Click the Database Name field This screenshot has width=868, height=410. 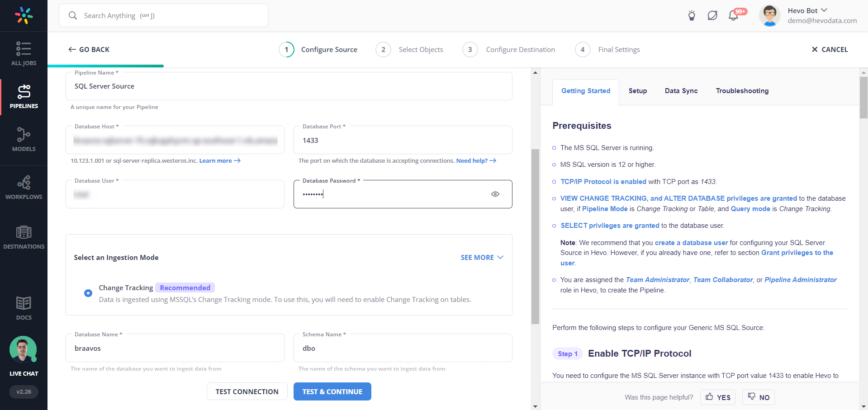[175, 348]
